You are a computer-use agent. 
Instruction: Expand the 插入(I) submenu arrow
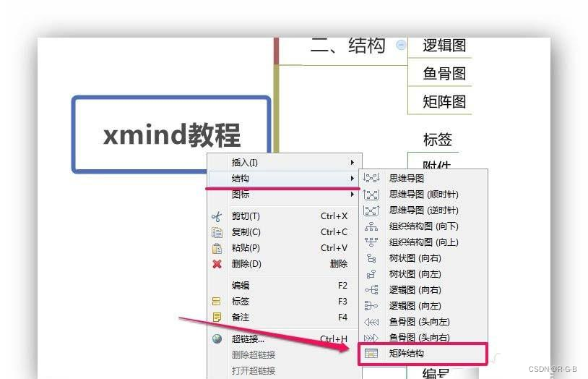(352, 162)
